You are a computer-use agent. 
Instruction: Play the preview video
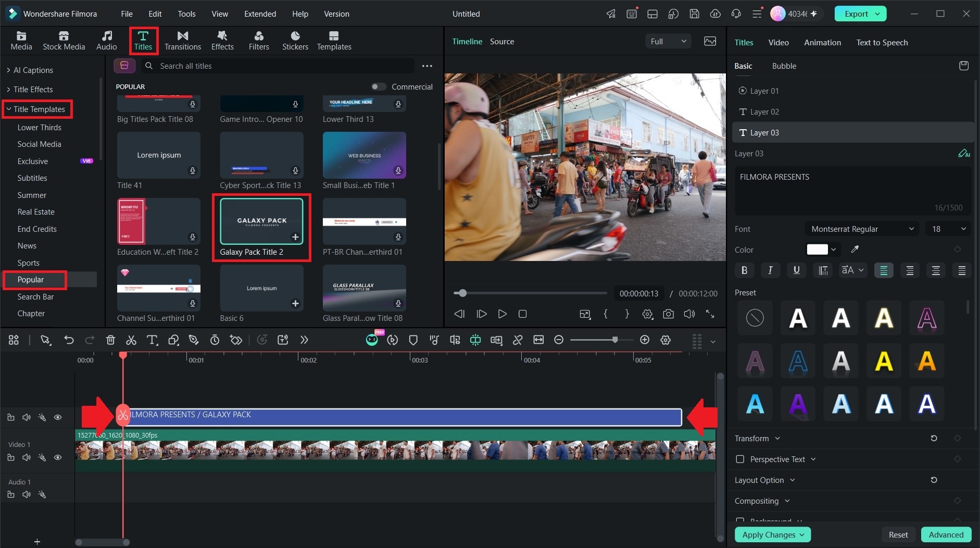tap(502, 314)
